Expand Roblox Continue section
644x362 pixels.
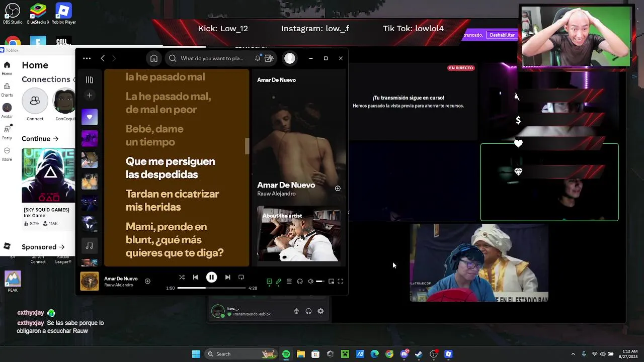(x=40, y=139)
